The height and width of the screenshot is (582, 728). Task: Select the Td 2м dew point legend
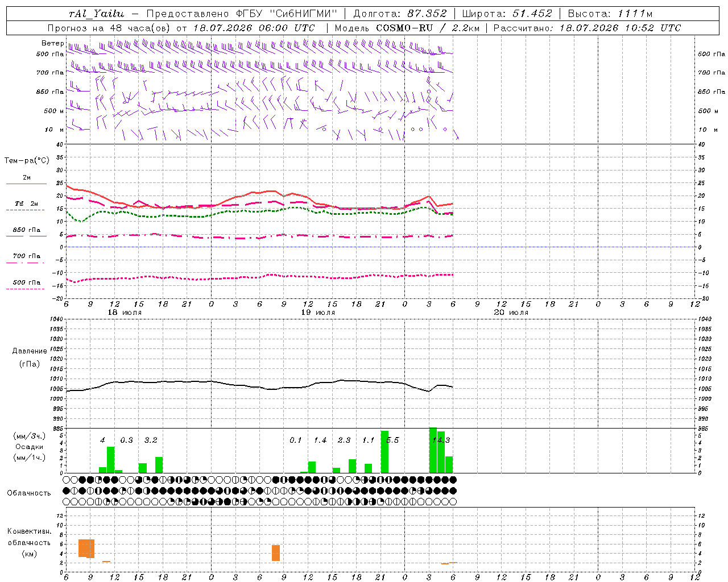pyautogui.click(x=26, y=206)
